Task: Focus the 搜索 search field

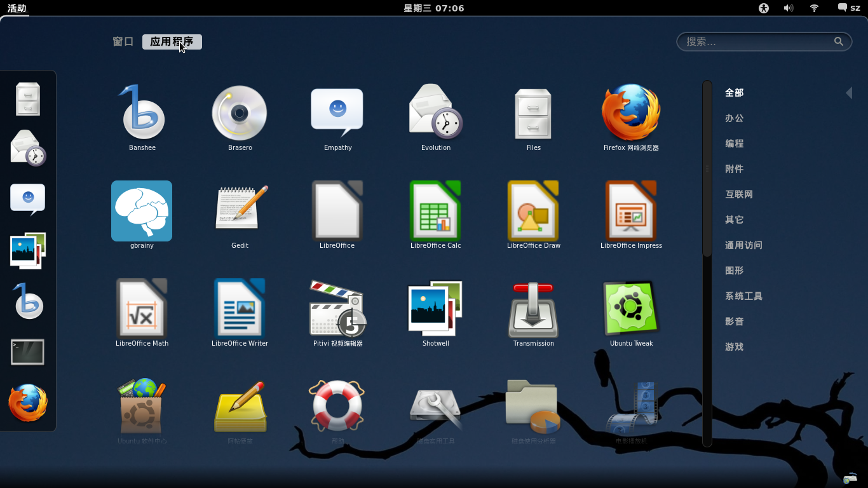Action: pos(764,41)
